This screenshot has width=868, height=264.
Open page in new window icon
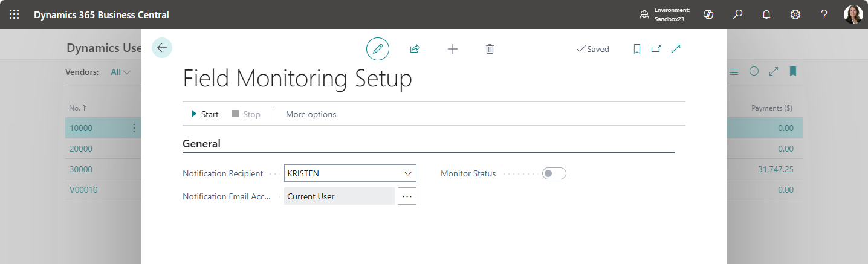656,49
